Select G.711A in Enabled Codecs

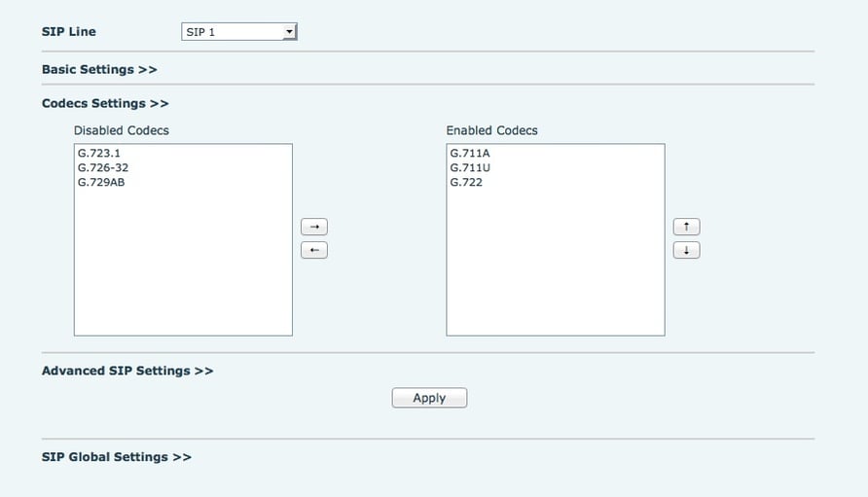pyautogui.click(x=470, y=154)
